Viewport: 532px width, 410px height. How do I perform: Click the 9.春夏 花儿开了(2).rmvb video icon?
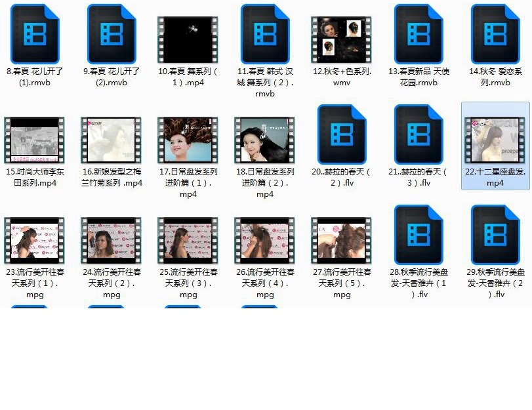[x=111, y=34]
